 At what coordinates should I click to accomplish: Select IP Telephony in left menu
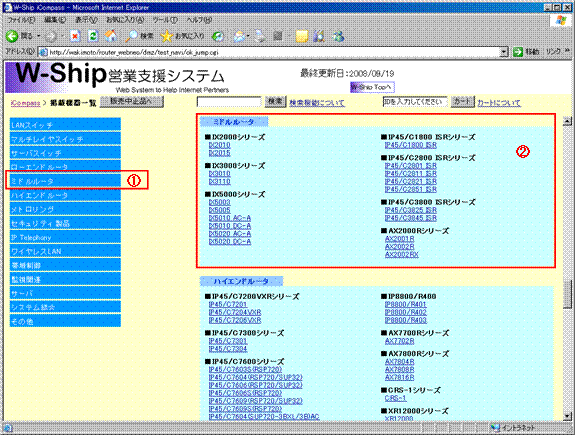pyautogui.click(x=65, y=237)
